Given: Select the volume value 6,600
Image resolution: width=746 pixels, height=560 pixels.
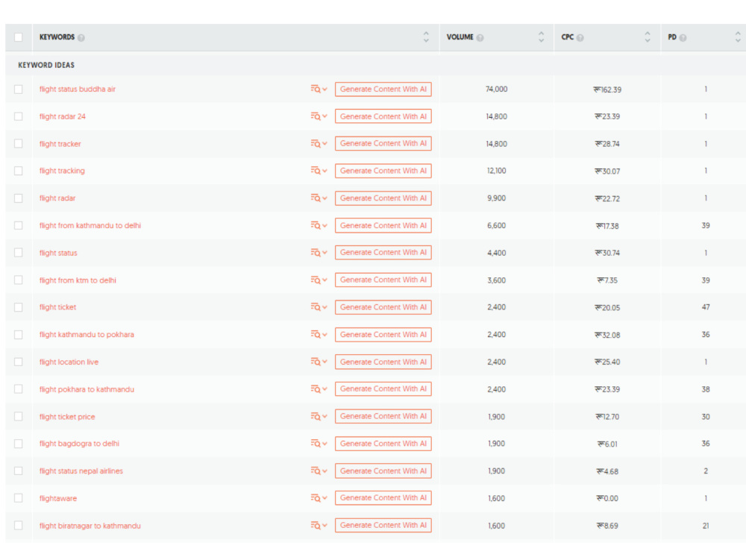Looking at the screenshot, I should [496, 225].
